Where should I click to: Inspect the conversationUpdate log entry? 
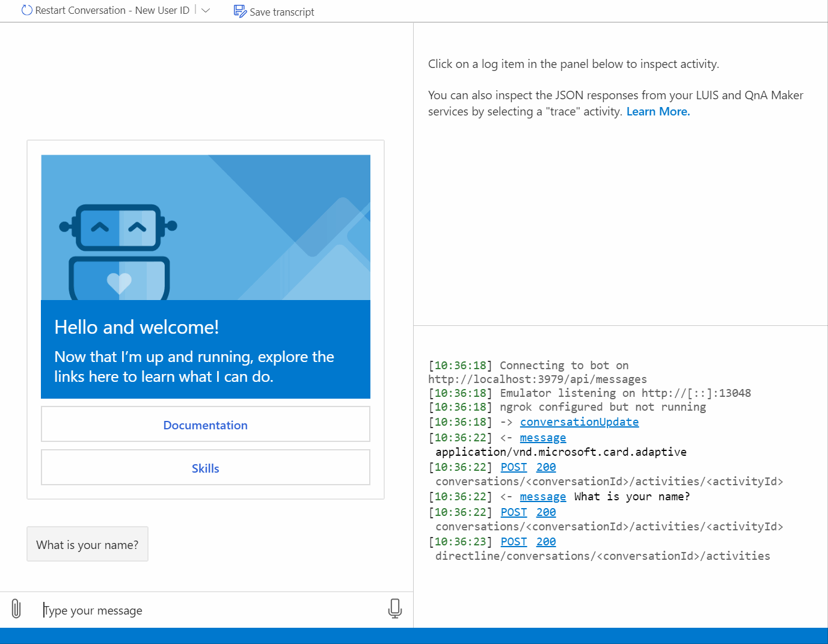tap(579, 422)
